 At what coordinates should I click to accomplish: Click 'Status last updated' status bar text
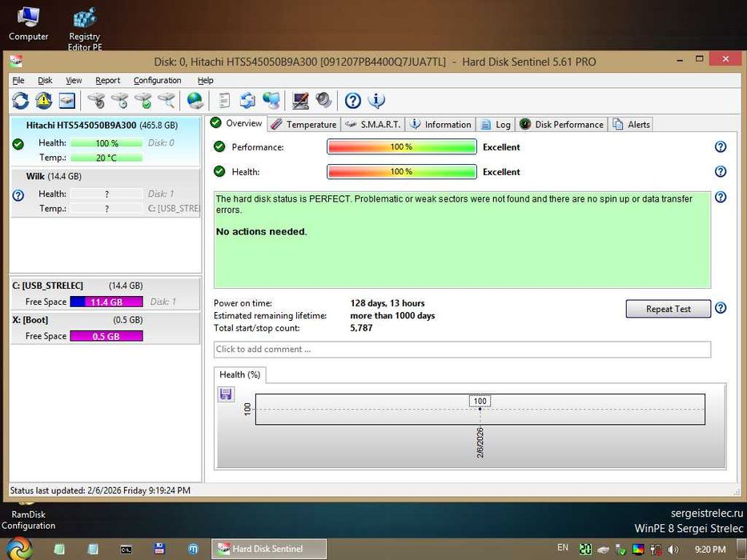[x=100, y=490]
